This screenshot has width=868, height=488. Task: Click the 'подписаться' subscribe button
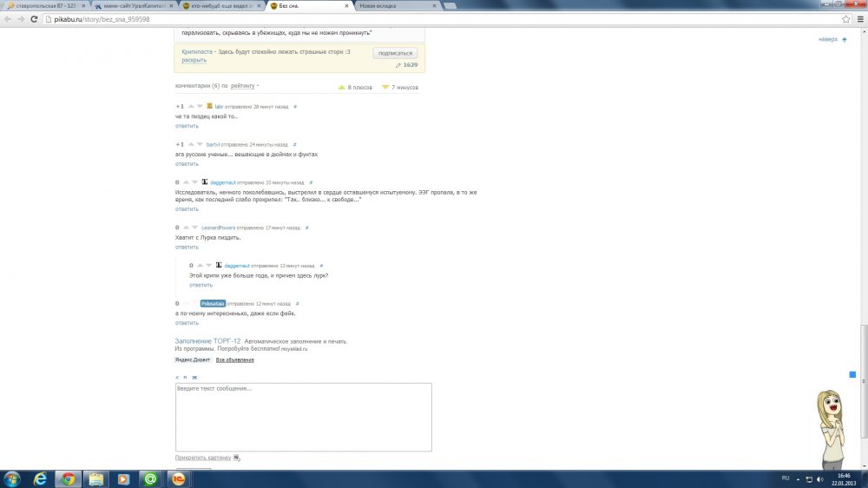point(395,53)
